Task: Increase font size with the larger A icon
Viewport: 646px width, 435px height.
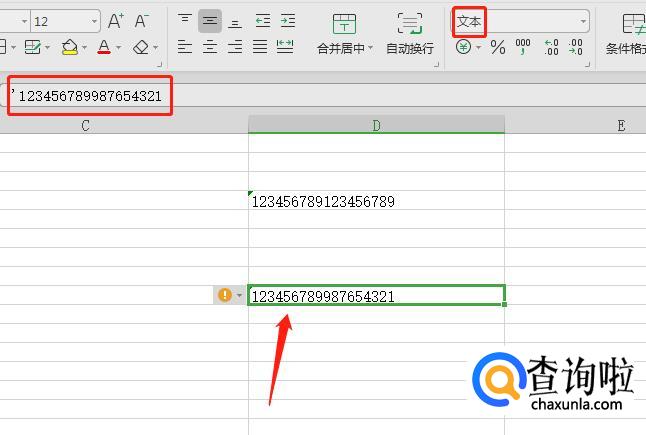Action: 116,20
